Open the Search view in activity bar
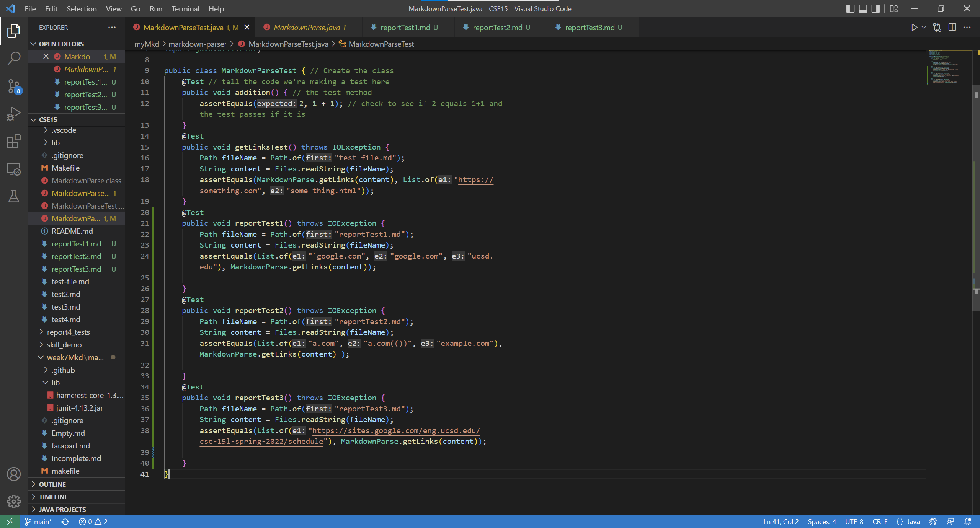Viewport: 980px width, 528px height. (14, 59)
